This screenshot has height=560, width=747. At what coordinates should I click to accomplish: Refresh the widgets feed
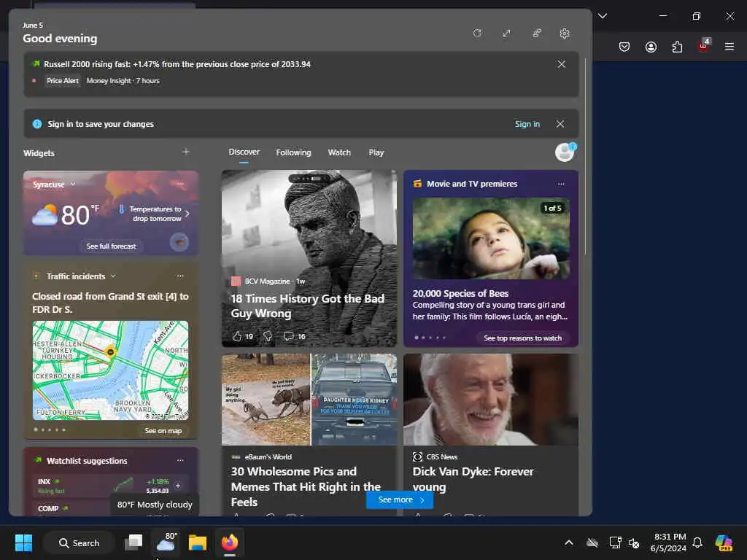click(477, 34)
